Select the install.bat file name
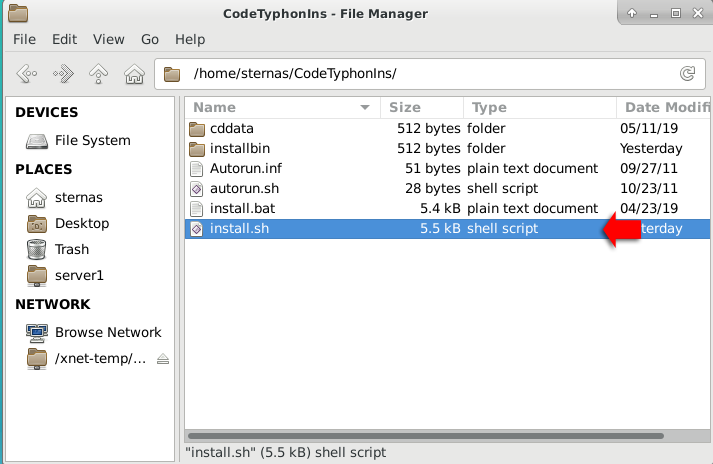 (242, 209)
